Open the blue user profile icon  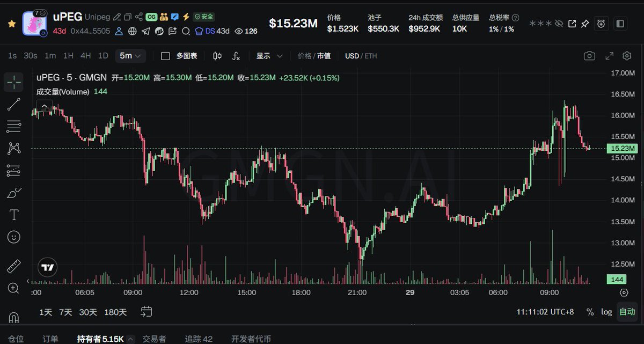(119, 31)
